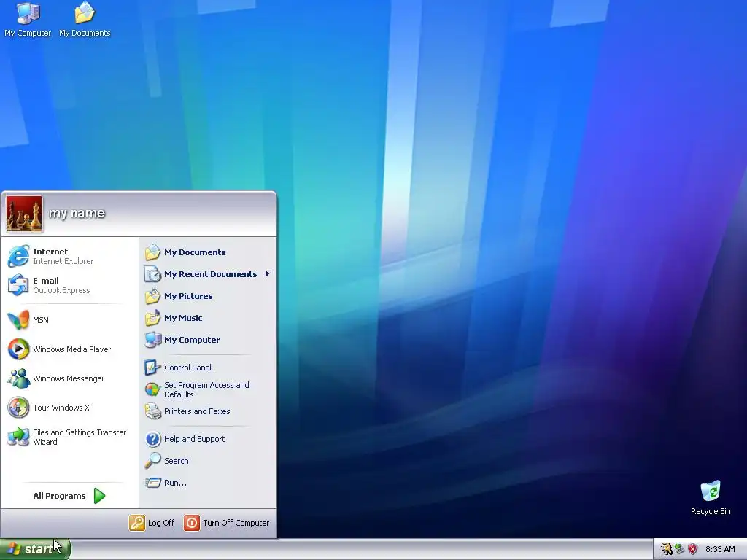Click the green start button
The width and height of the screenshot is (747, 560).
click(x=35, y=549)
